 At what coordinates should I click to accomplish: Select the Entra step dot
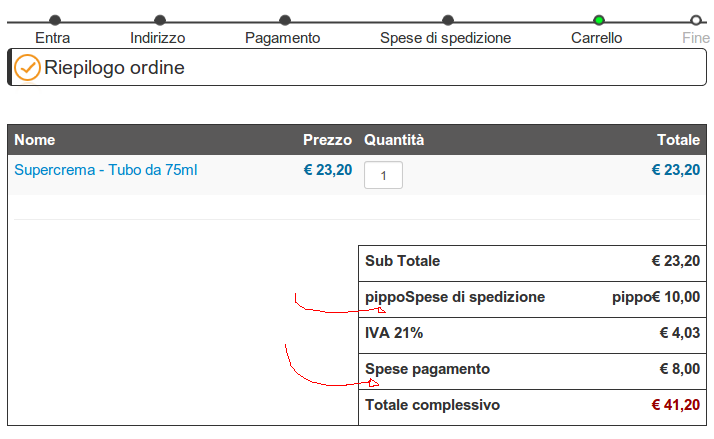(55, 20)
